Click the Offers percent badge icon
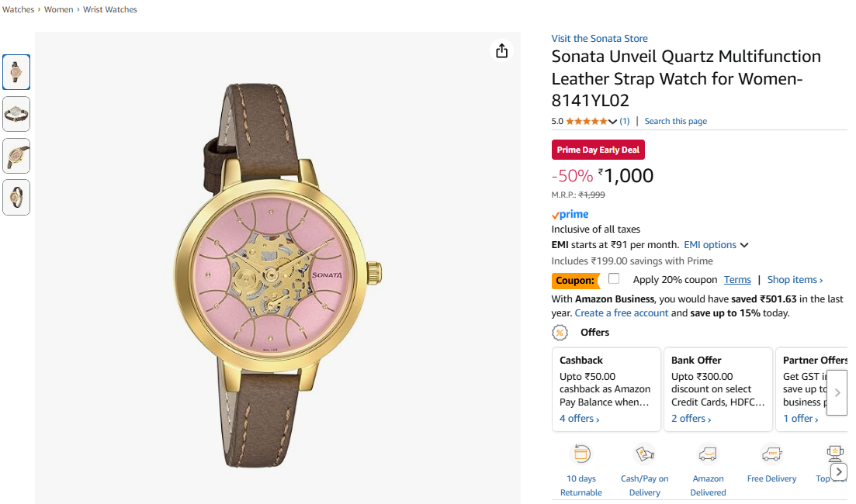 tap(560, 333)
